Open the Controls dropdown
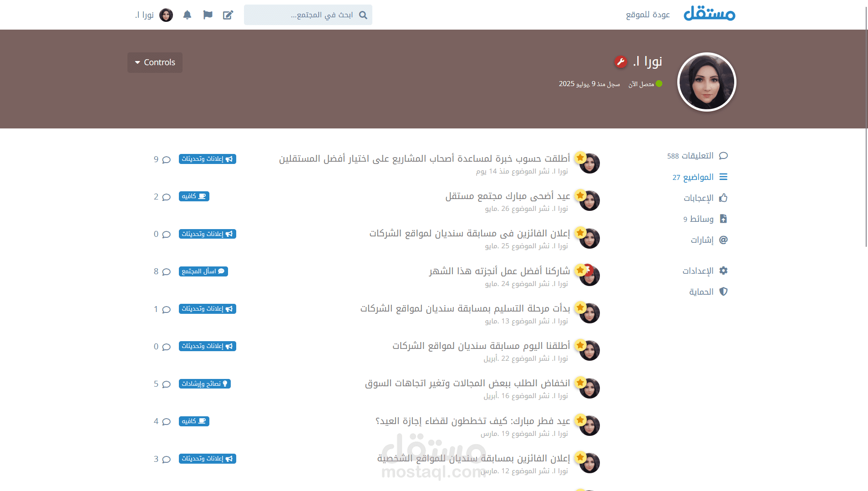Image resolution: width=868 pixels, height=491 pixels. coord(155,62)
